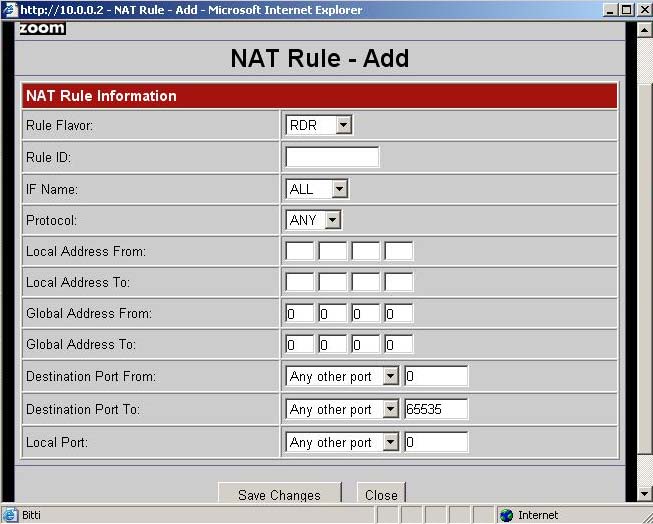653x524 pixels.
Task: Click fourth octet of Global Address To
Action: click(399, 344)
